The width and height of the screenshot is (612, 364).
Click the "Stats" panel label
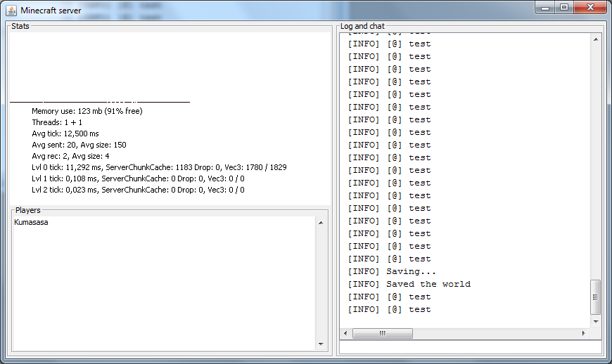20,26
